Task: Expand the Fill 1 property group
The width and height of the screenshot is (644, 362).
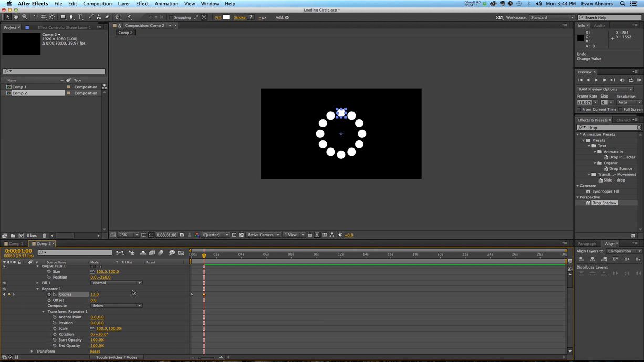Action: tap(37, 283)
